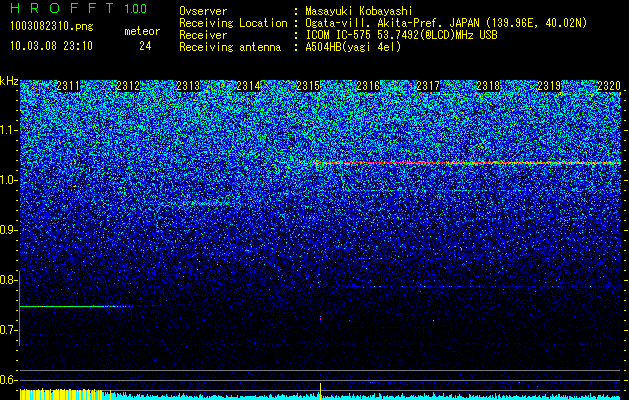Click the timestamp 10.03.08 23:10
Viewport: 629px width, 400px height.
(51, 46)
